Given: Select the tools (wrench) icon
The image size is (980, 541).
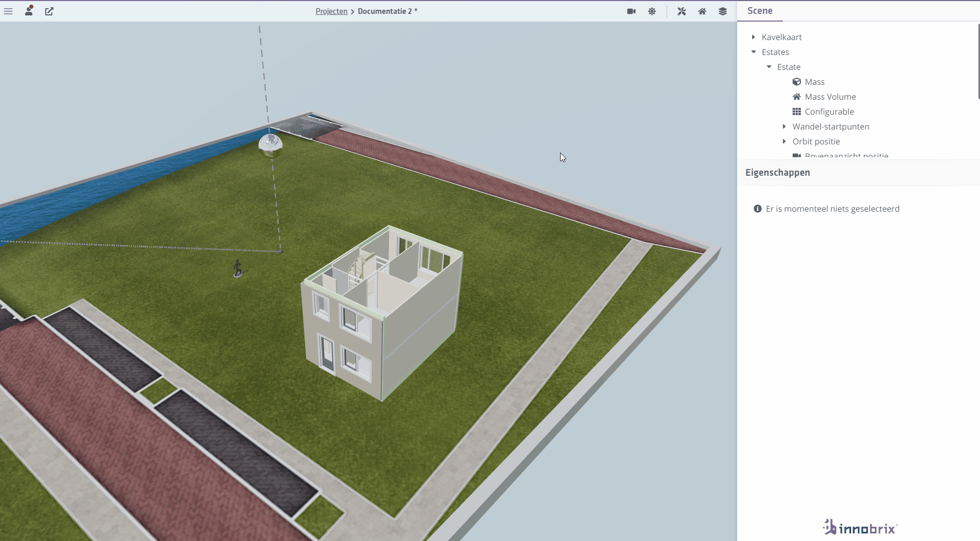Looking at the screenshot, I should click(682, 11).
